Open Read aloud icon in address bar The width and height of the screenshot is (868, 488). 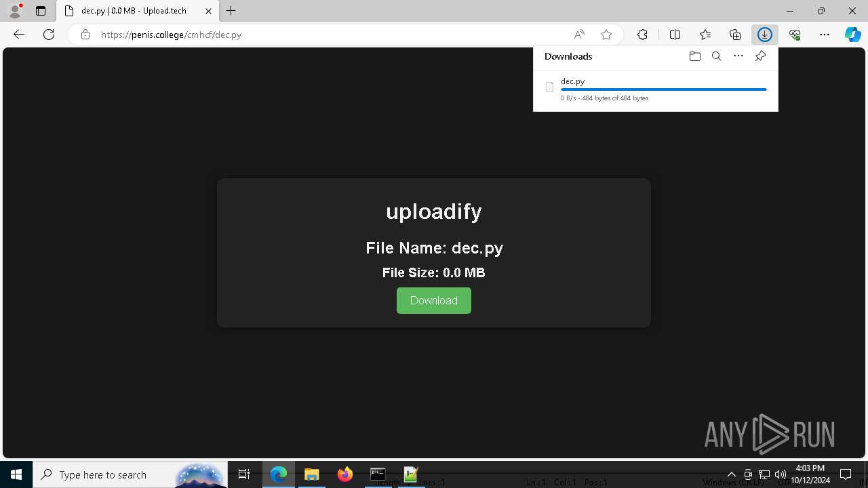click(579, 35)
